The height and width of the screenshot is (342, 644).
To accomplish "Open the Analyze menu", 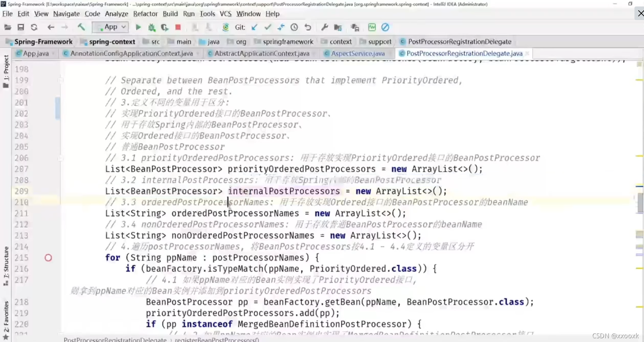I will tap(116, 14).
